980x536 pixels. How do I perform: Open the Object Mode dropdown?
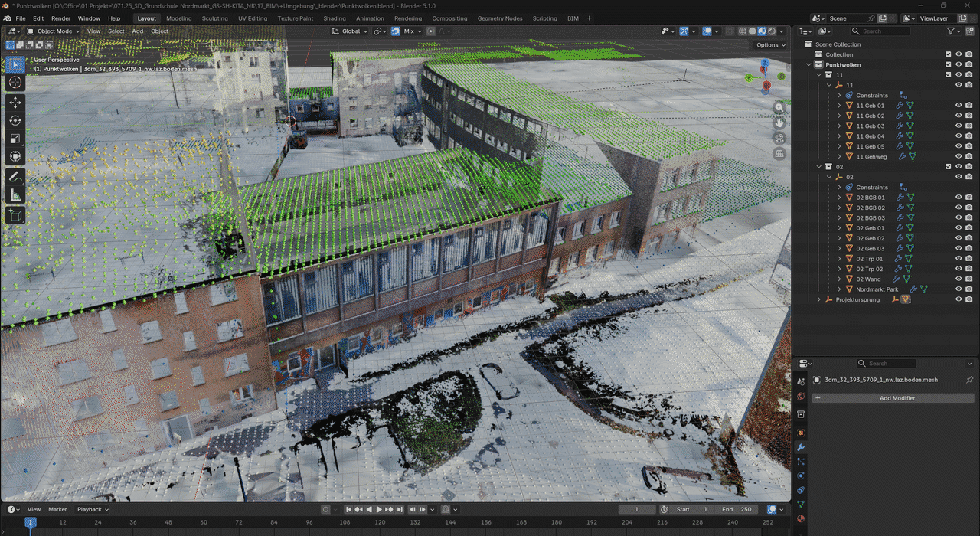(x=54, y=31)
